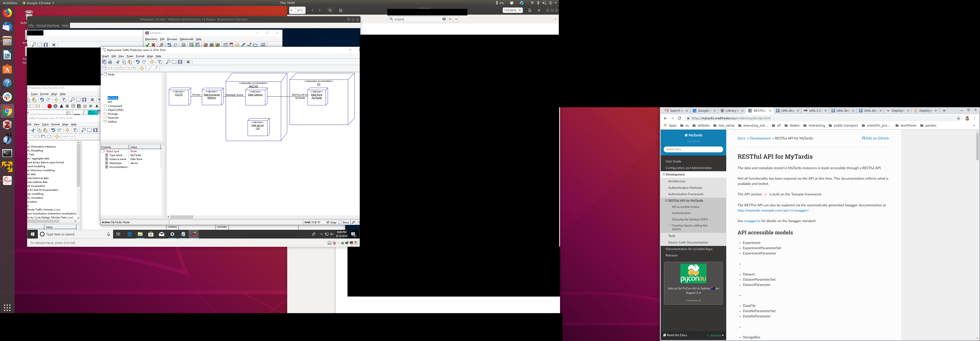
Task: Switch to the UML 2 De browser tab
Action: click(814, 111)
